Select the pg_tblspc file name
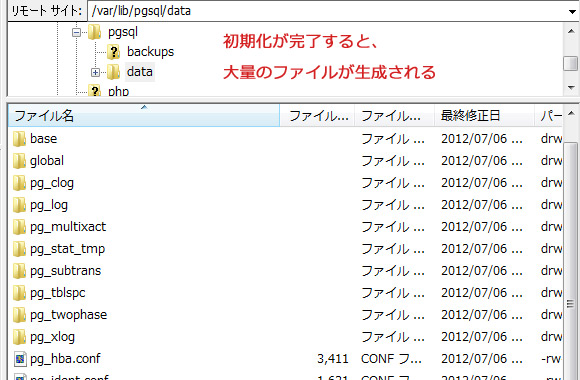Image resolution: width=580 pixels, height=380 pixels. click(x=58, y=293)
